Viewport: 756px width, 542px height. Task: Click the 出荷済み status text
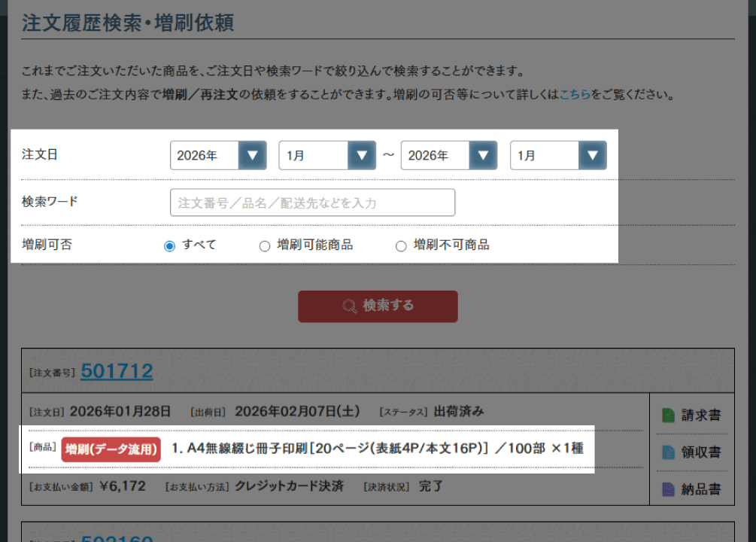458,412
